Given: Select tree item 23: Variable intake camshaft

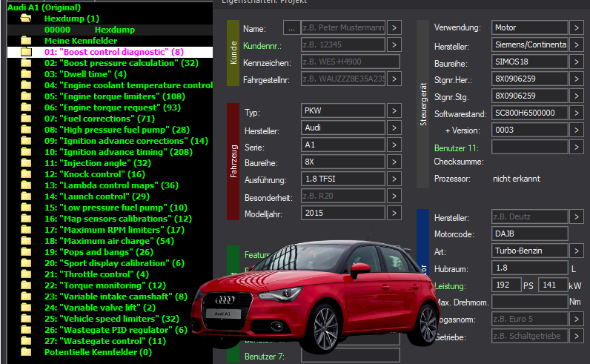Looking at the screenshot, I should (116, 297).
